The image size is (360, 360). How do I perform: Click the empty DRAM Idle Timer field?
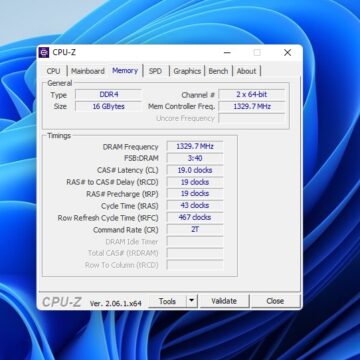(x=195, y=241)
